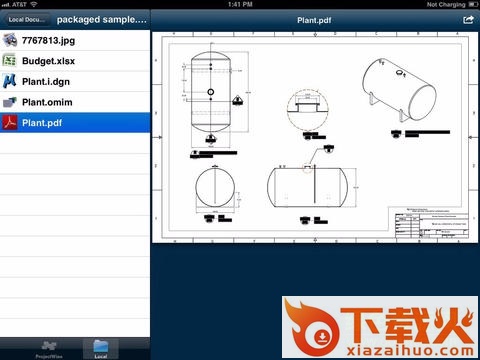Open the Budget.xlsx file
The image size is (480, 360).
point(75,61)
